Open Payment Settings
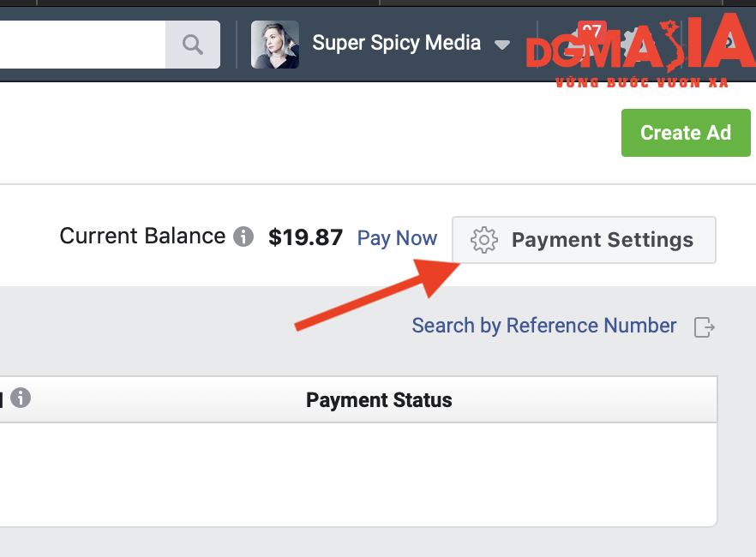756x557 pixels. [x=584, y=240]
